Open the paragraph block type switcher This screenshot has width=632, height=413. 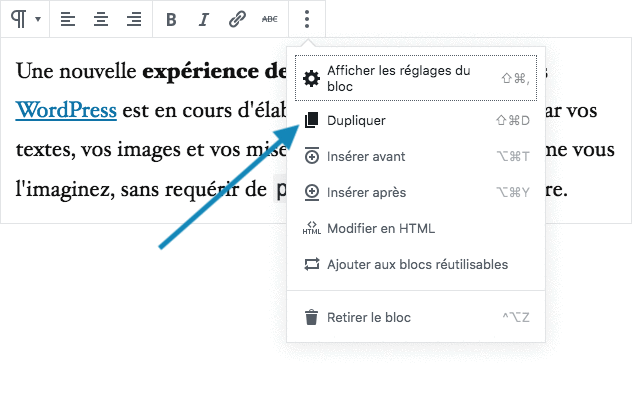tap(25, 19)
